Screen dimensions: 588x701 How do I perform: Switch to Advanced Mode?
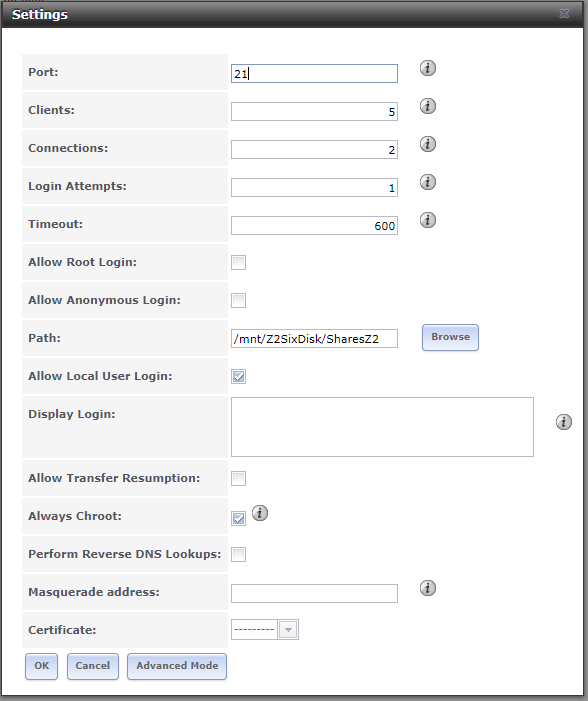tap(177, 666)
